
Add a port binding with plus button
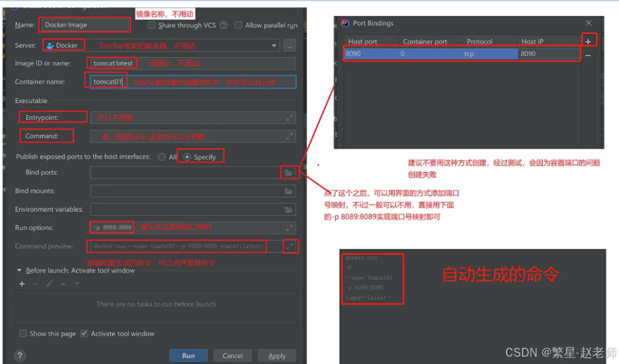click(x=588, y=41)
